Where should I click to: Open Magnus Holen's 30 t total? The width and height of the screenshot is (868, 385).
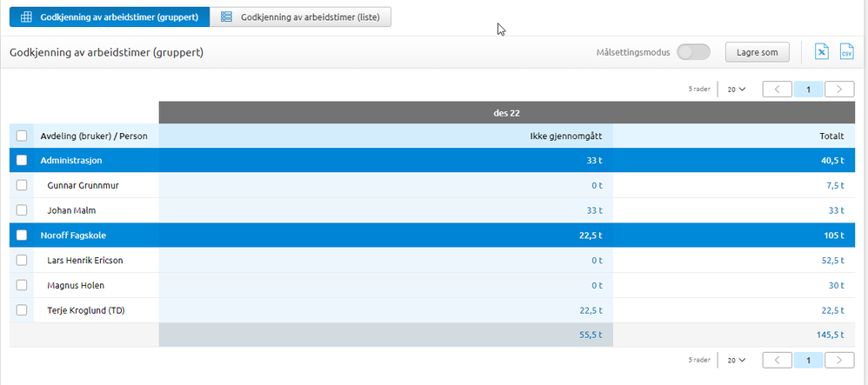pos(836,285)
